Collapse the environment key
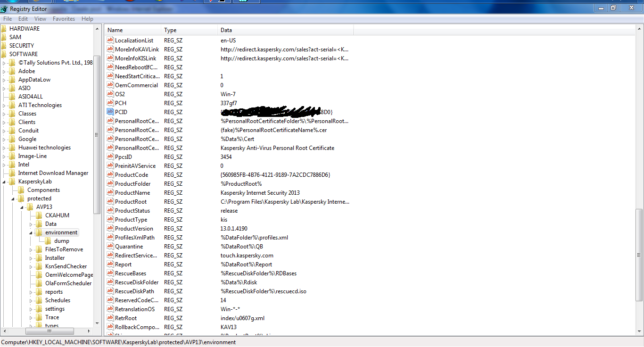644x347 pixels. [31, 232]
